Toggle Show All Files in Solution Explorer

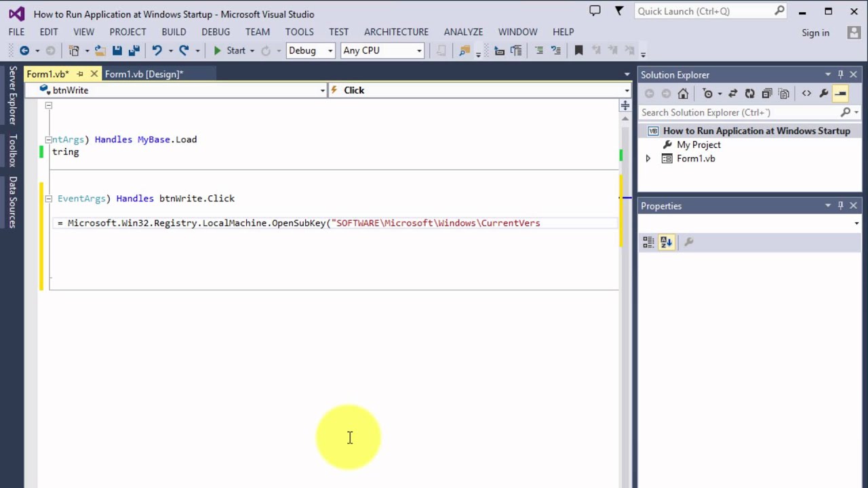click(x=784, y=94)
